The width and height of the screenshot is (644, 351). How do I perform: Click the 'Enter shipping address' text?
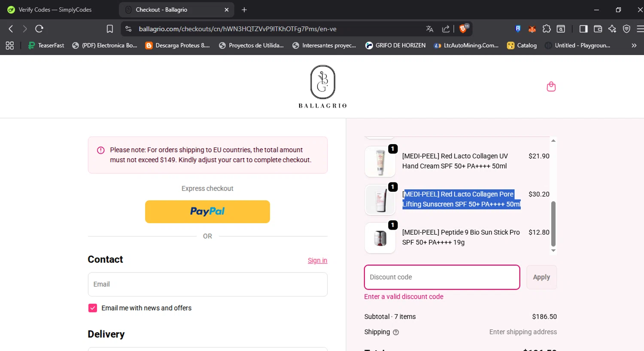pyautogui.click(x=523, y=332)
